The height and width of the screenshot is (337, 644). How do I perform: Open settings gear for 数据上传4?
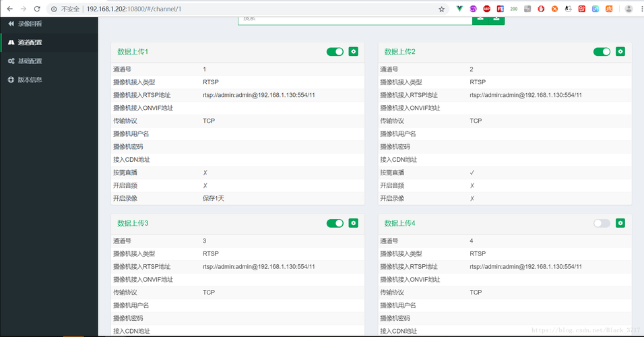pos(620,223)
